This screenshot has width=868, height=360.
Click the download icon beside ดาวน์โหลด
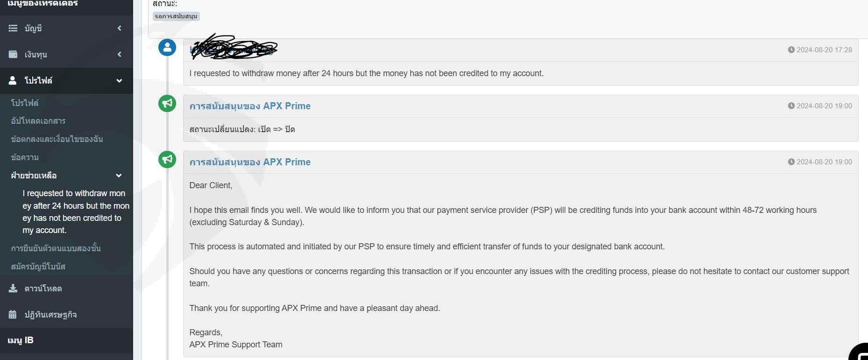point(13,289)
